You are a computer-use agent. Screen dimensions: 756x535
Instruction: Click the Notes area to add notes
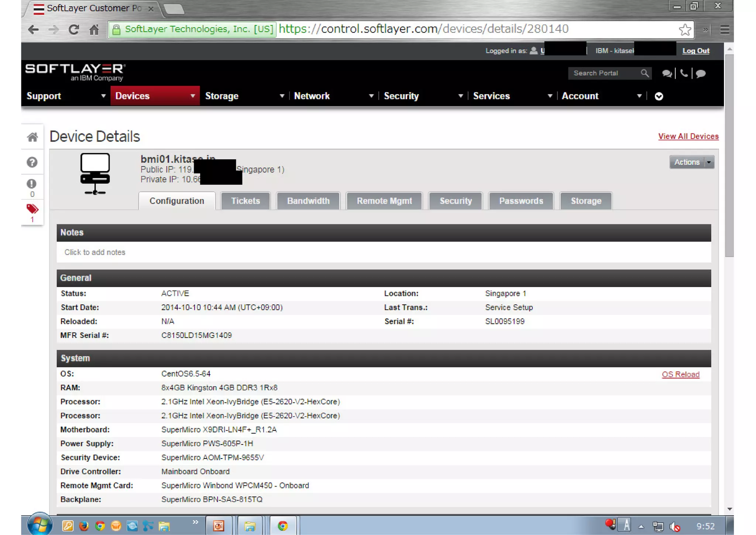(95, 252)
